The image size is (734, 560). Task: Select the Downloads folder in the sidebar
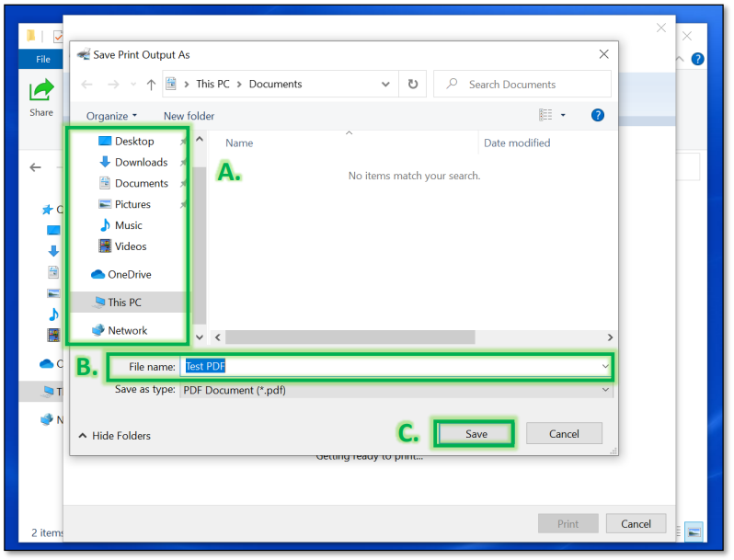click(140, 162)
